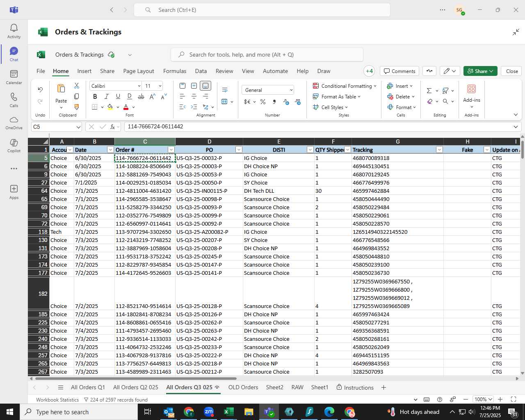Click Workbook Statistics in status bar
The height and width of the screenshot is (420, 525).
point(57,399)
